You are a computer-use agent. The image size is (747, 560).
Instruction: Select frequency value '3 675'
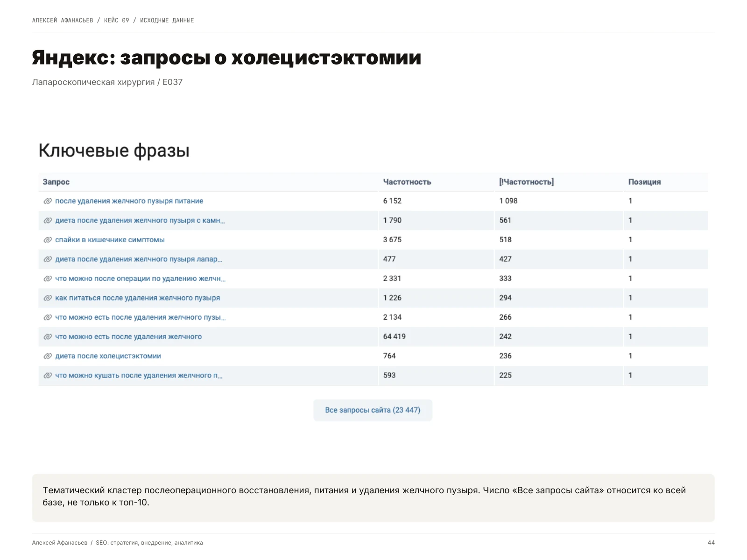[x=392, y=240]
